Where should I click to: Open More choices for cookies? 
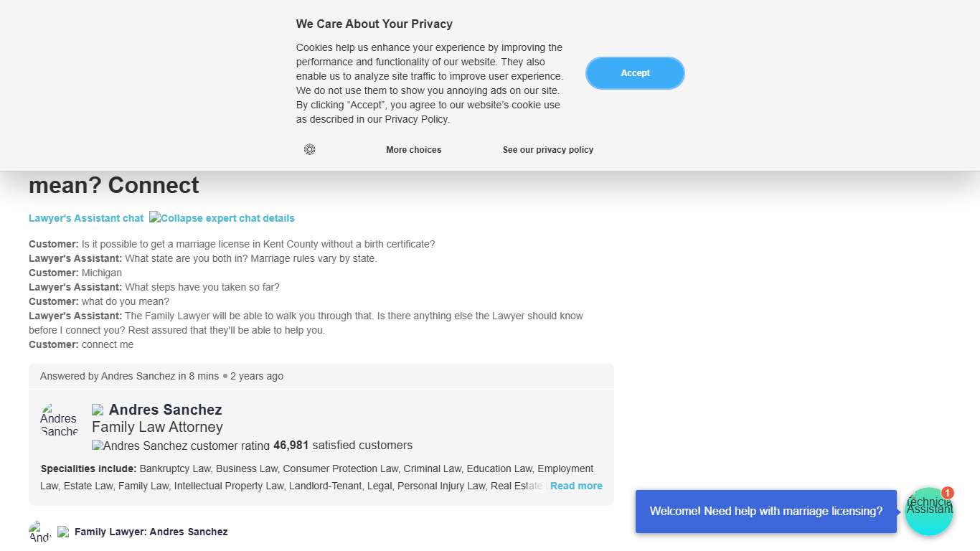click(413, 150)
